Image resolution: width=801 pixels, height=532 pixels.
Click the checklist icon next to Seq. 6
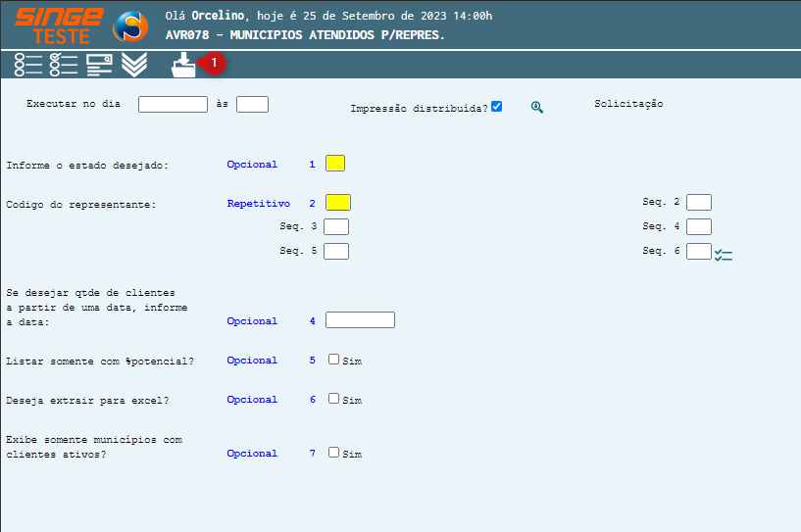click(x=724, y=255)
